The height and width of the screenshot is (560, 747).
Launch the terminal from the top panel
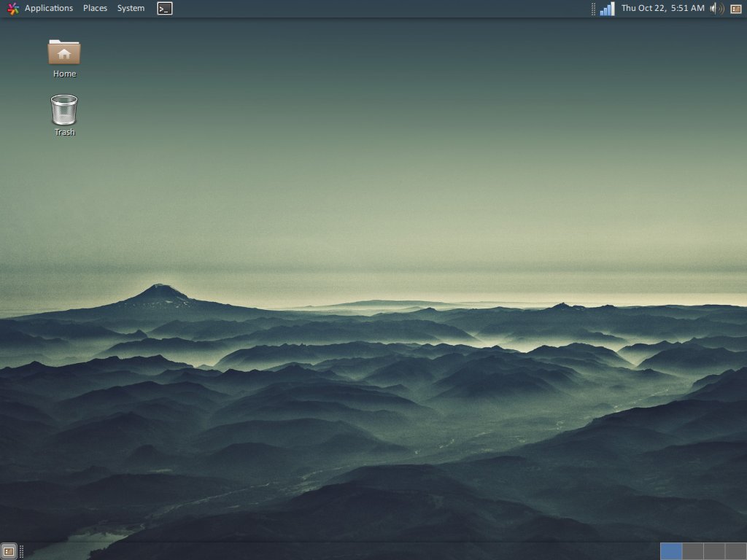(165, 9)
